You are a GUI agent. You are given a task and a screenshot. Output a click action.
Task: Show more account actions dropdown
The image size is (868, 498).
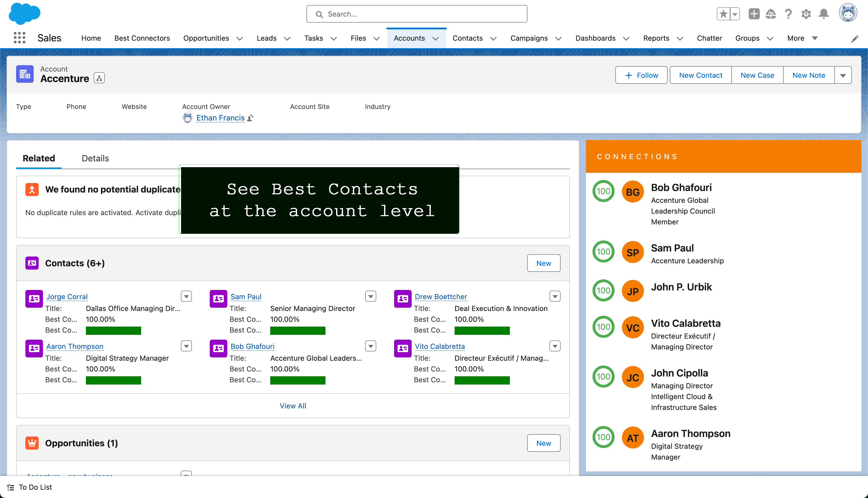coord(843,75)
